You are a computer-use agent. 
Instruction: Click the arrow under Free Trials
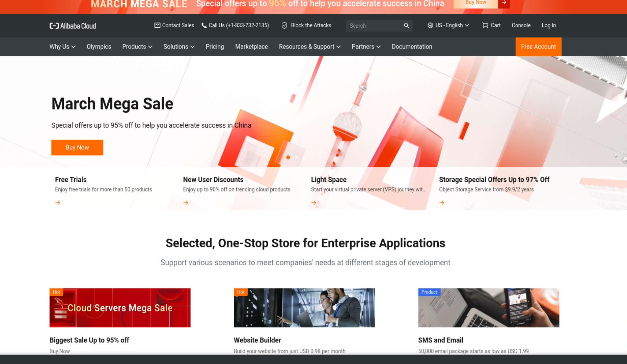click(58, 203)
